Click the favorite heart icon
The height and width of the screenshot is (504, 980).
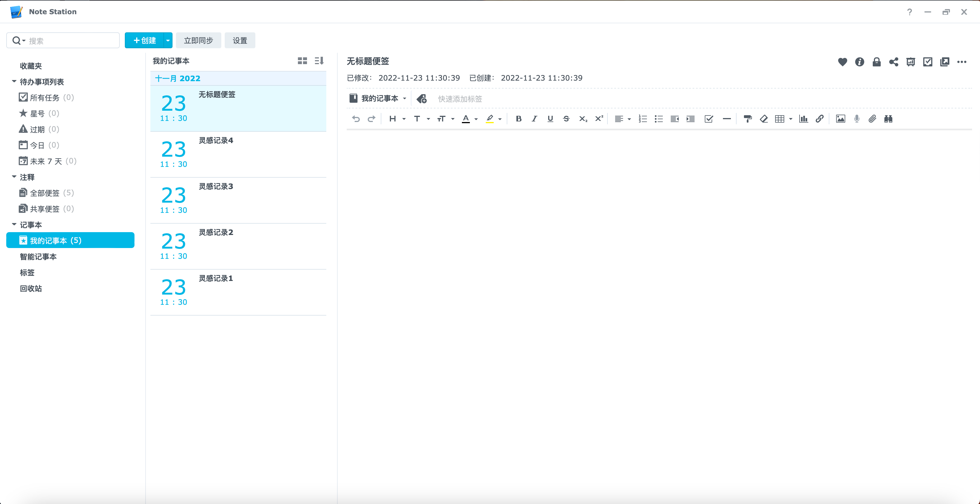[x=842, y=62]
